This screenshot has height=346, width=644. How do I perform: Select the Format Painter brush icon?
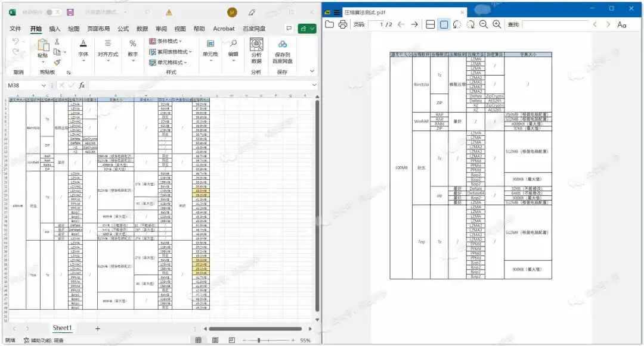tap(57, 63)
